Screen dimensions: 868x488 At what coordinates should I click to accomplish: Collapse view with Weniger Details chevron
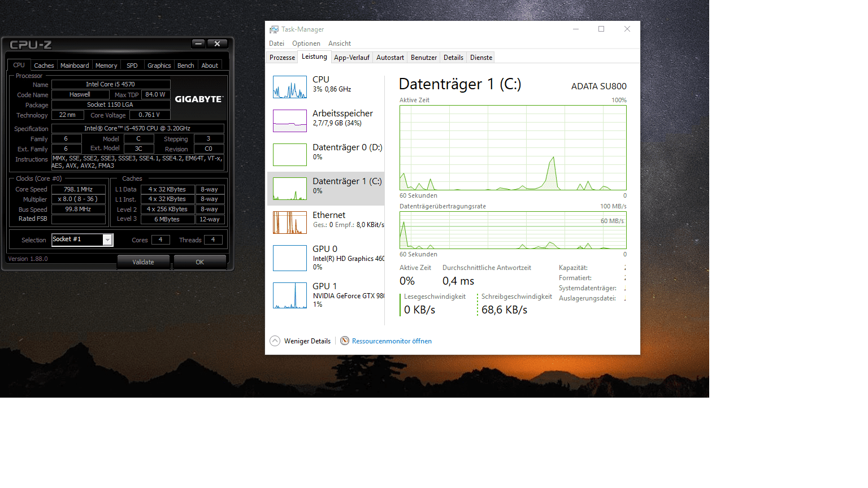click(x=275, y=341)
